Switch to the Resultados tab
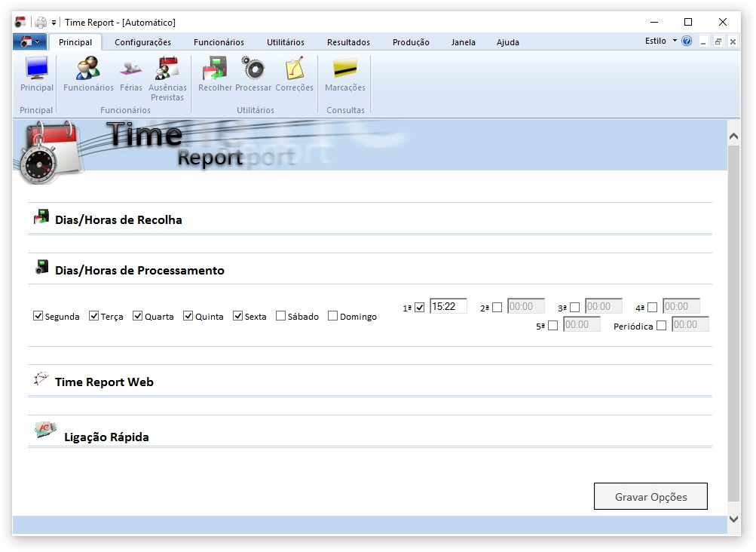Image resolution: width=756 pixels, height=552 pixels. [348, 42]
